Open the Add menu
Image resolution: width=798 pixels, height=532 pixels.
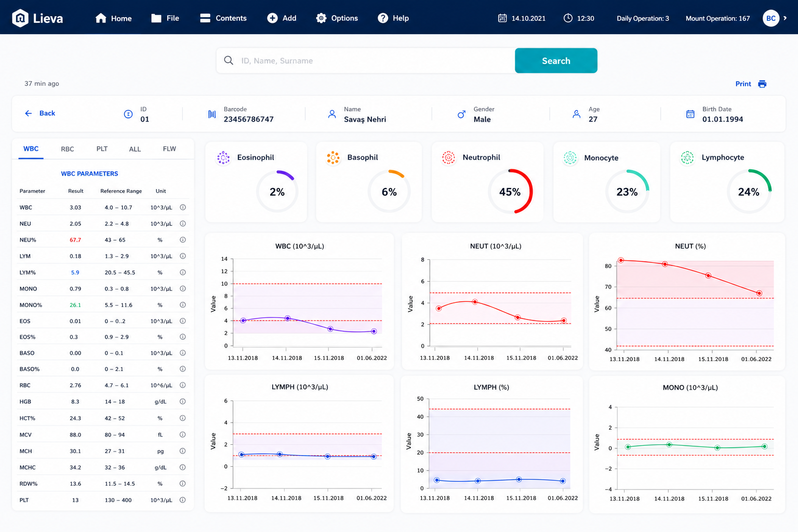[282, 18]
